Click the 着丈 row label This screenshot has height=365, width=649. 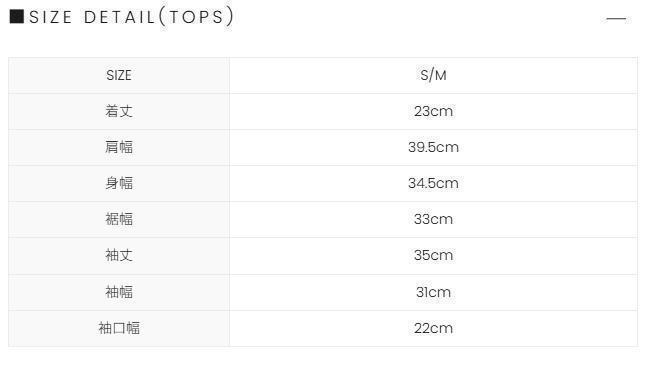point(119,111)
